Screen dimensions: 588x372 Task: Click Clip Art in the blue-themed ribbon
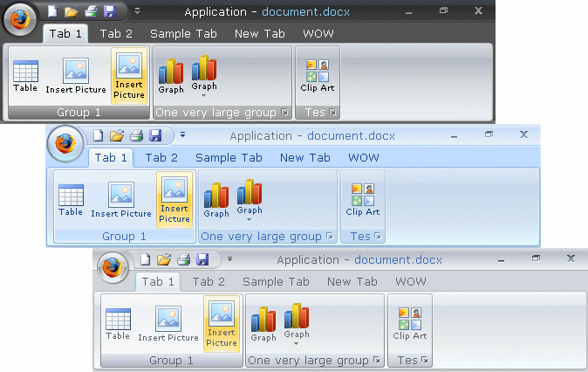click(362, 199)
